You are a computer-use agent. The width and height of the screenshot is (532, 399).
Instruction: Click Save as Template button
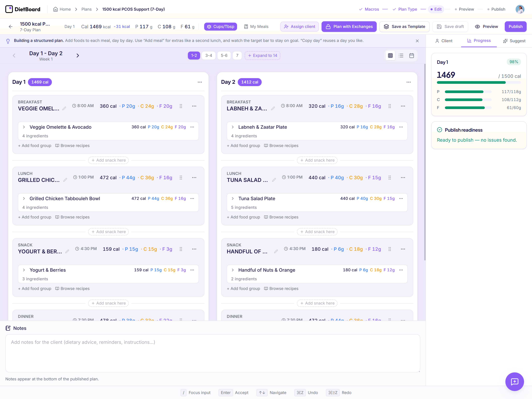click(x=404, y=27)
